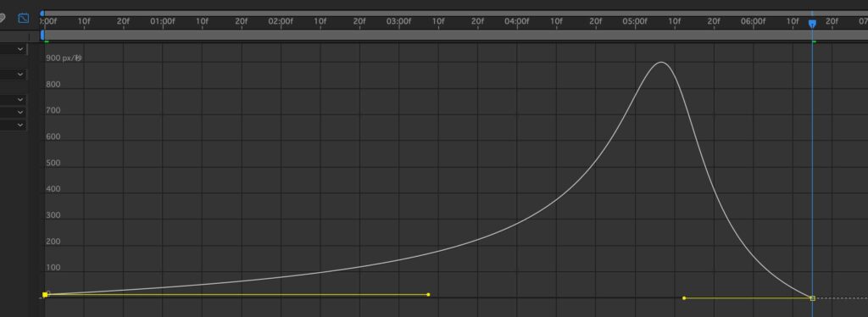The width and height of the screenshot is (868, 317).
Task: Jump to 04:00f on time ruler
Action: 517,21
